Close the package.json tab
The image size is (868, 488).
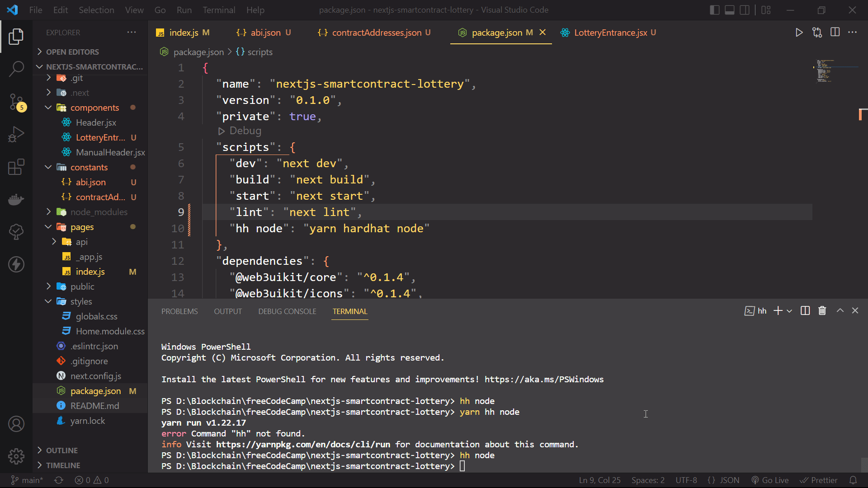(542, 33)
